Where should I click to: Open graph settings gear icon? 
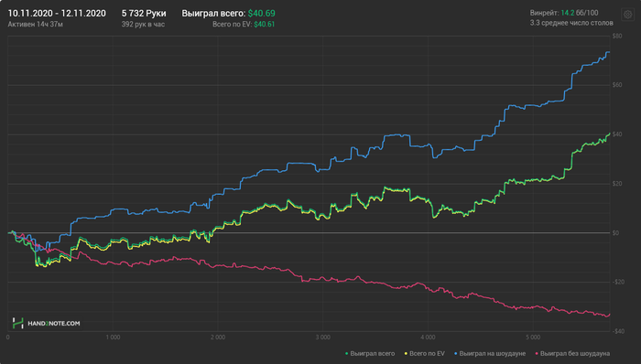627,15
